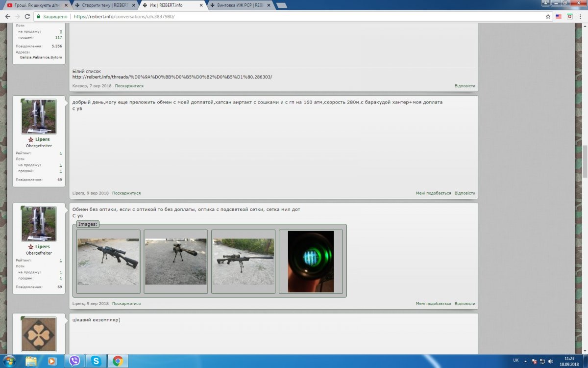
Task: Click the browser Back arrow
Action: tap(7, 16)
